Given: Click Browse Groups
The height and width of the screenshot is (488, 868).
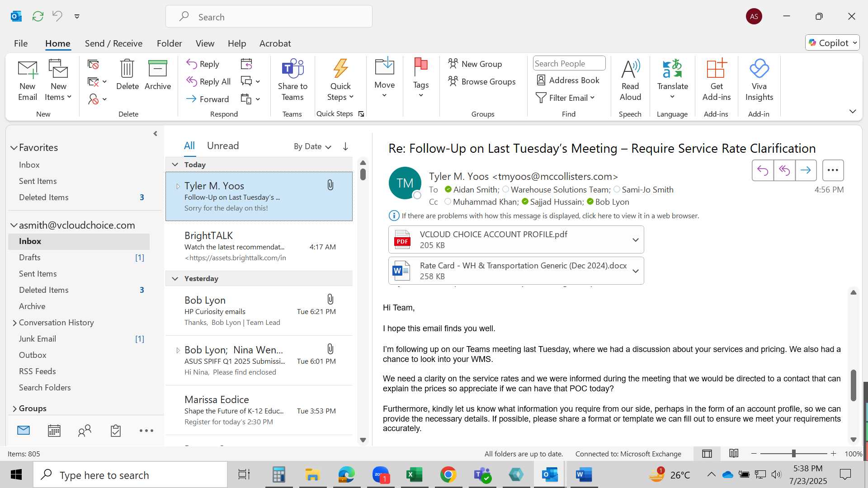Looking at the screenshot, I should coord(482,81).
